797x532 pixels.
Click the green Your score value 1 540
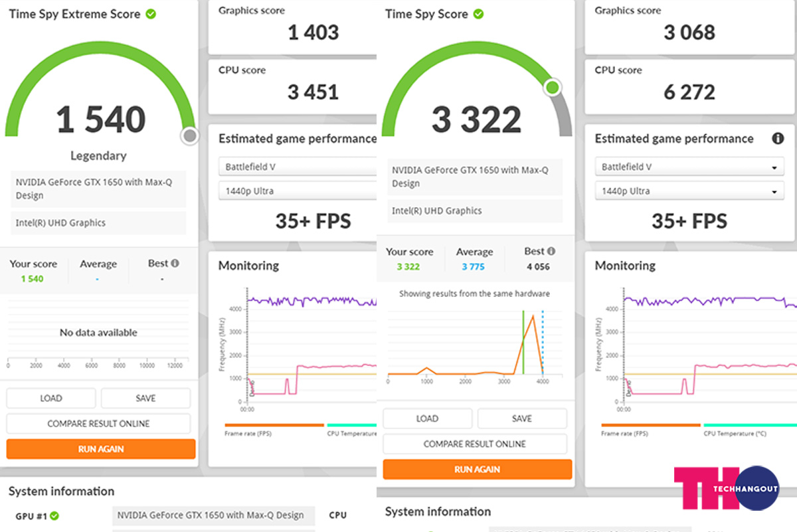point(32,279)
